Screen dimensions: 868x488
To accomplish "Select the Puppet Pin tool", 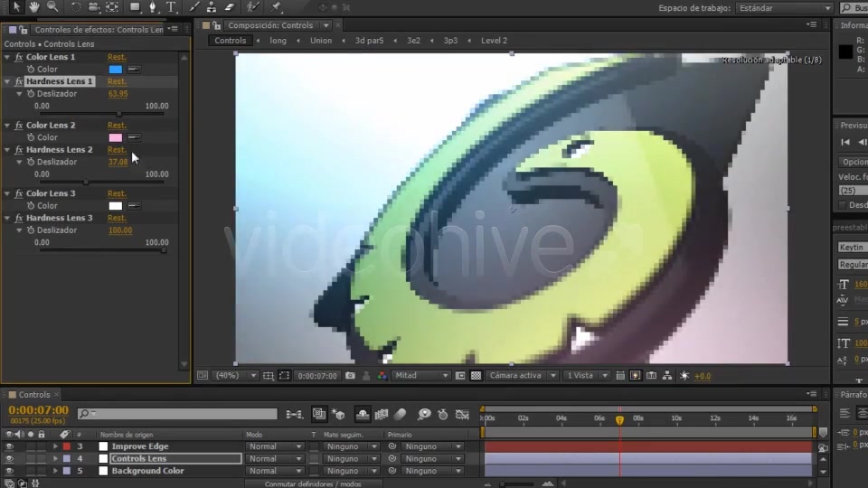I will (277, 7).
